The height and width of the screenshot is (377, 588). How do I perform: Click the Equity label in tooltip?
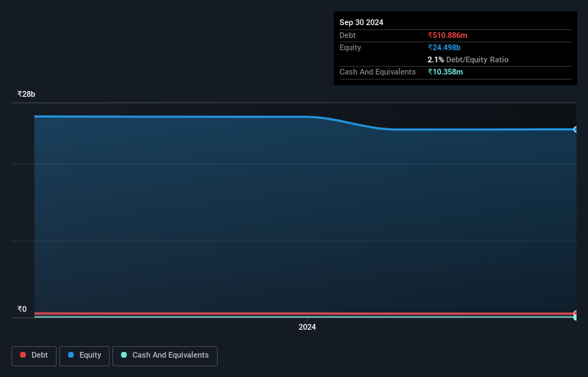coord(350,47)
